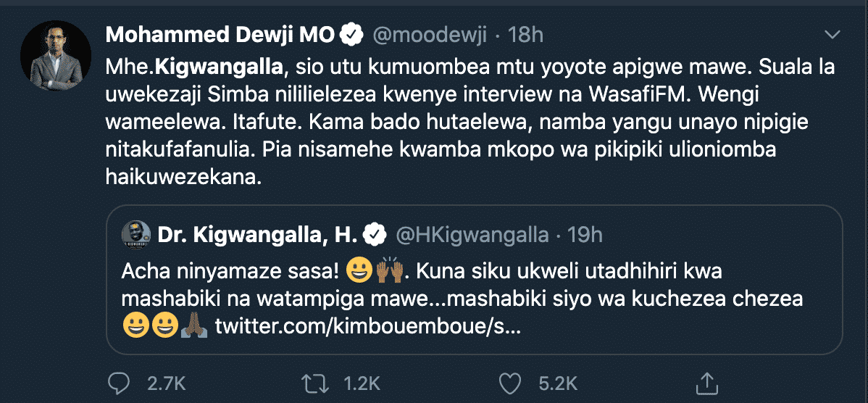Expand the tweet options chevron menu
The width and height of the screenshot is (868, 403).
click(833, 34)
